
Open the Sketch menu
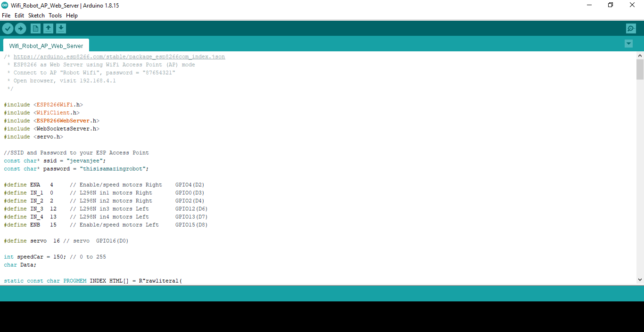(36, 15)
